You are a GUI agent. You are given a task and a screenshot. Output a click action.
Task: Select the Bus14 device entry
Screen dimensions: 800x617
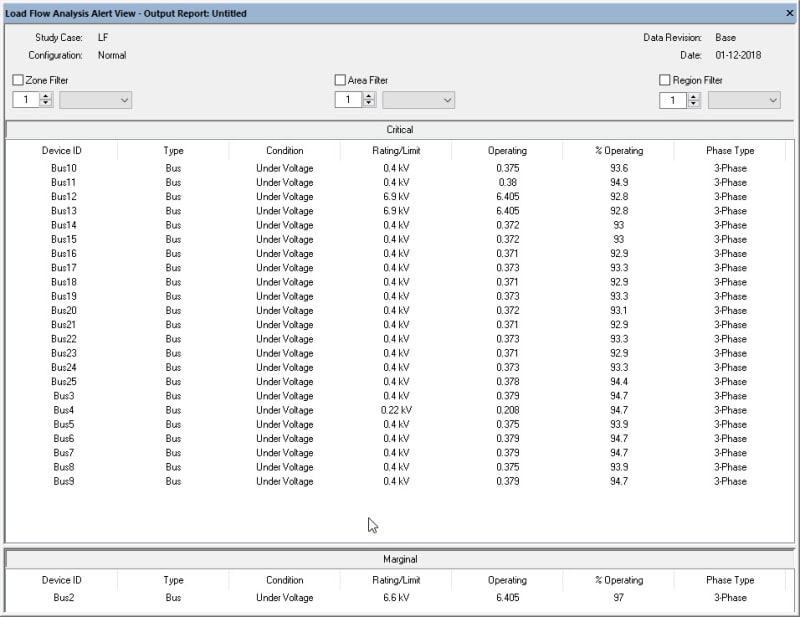point(64,225)
